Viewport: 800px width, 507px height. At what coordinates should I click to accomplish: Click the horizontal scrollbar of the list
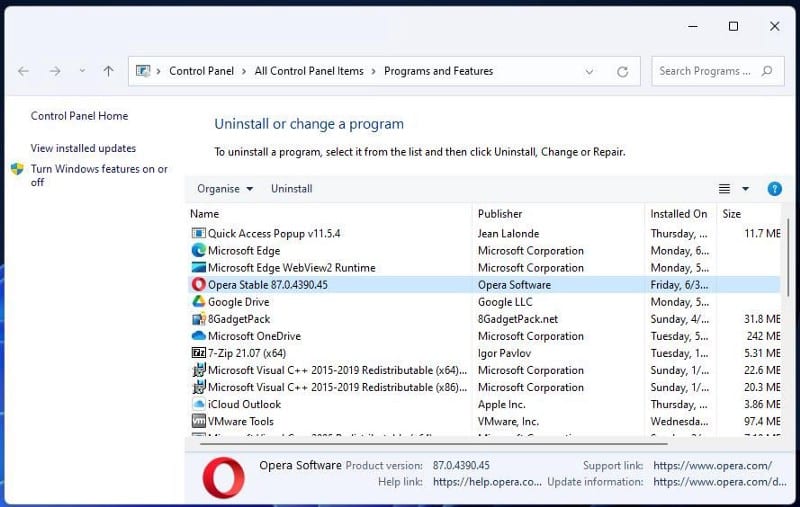(x=434, y=444)
